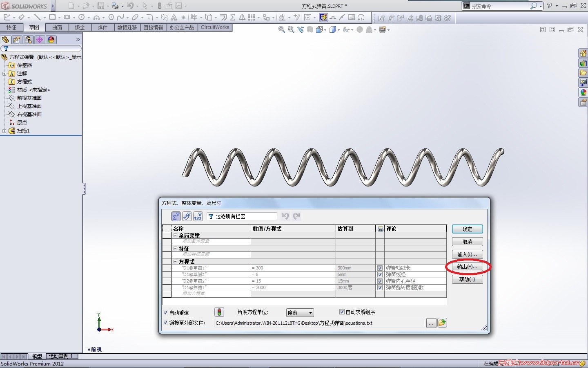588x368 pixels.
Task: Click the rebuild traffic light button
Action: (x=219, y=312)
